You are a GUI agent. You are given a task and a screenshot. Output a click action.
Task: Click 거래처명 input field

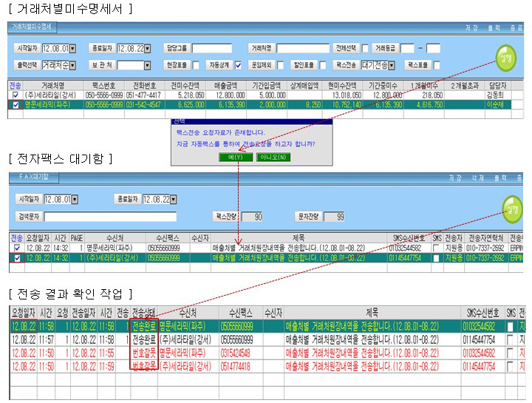(x=303, y=49)
